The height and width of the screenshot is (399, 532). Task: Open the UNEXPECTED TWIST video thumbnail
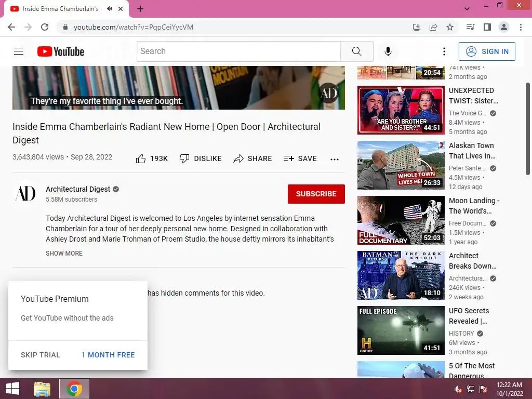[401, 110]
